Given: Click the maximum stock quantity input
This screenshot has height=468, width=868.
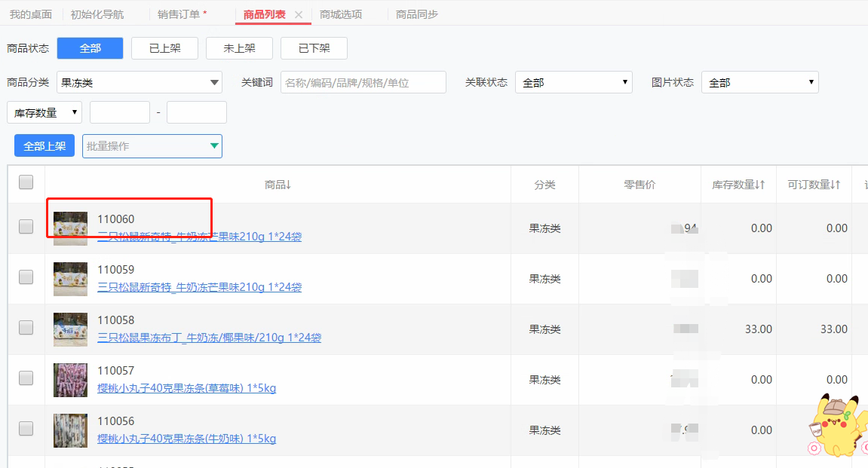Looking at the screenshot, I should tap(197, 112).
